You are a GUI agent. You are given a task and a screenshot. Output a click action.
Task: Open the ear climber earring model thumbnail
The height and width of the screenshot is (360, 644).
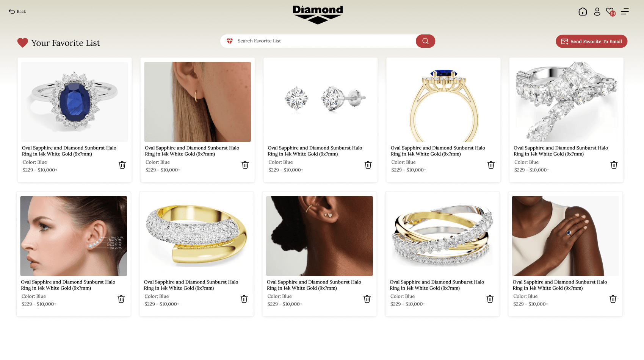click(74, 236)
